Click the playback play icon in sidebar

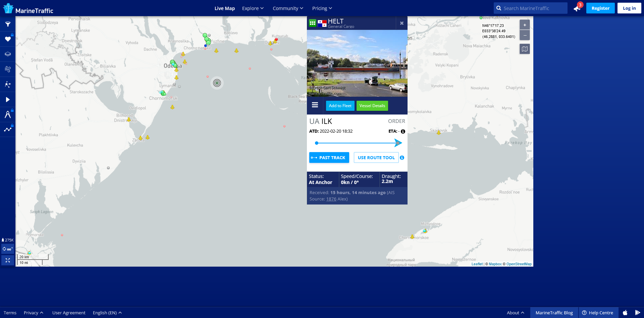[x=8, y=99]
